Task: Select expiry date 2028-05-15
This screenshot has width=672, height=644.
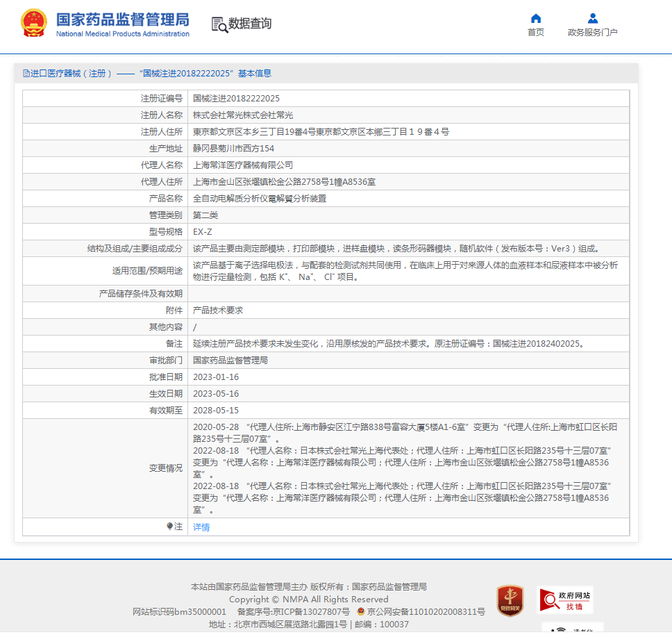Action: tap(216, 411)
